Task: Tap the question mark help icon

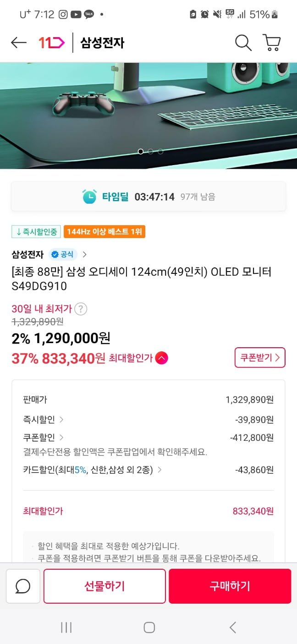Action: (81, 309)
